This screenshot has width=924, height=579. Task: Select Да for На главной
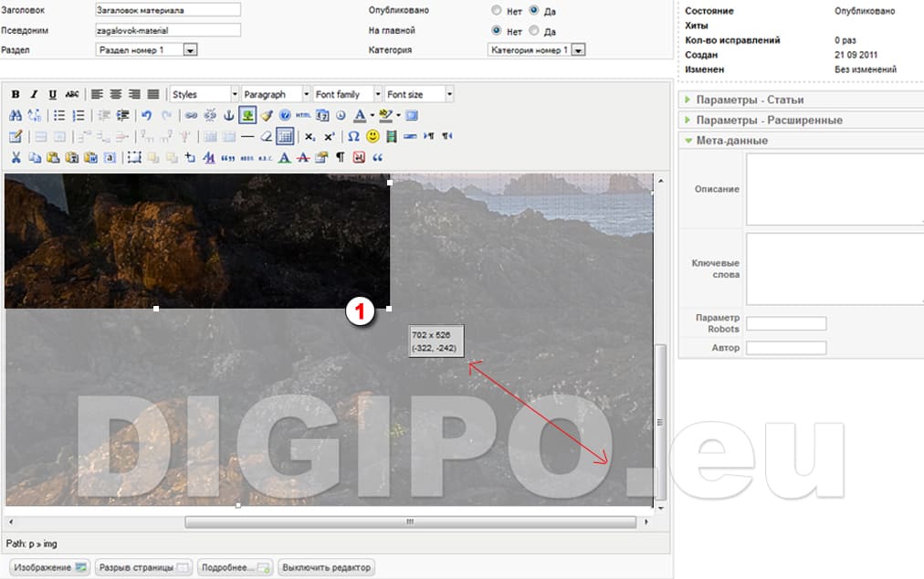click(x=535, y=30)
